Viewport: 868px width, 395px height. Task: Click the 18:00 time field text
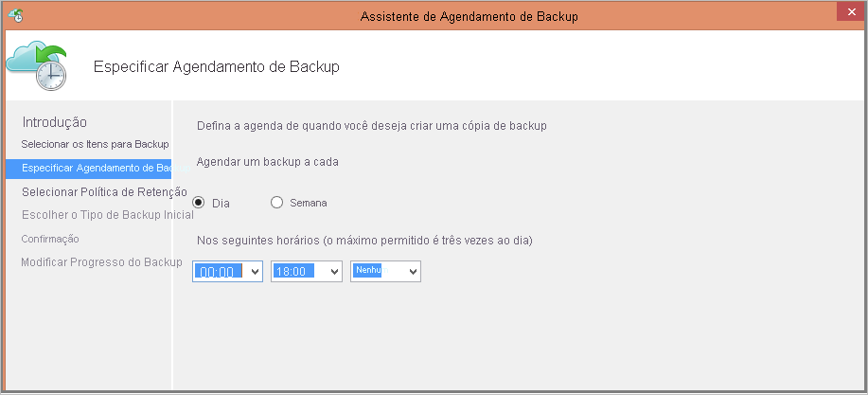(x=292, y=272)
